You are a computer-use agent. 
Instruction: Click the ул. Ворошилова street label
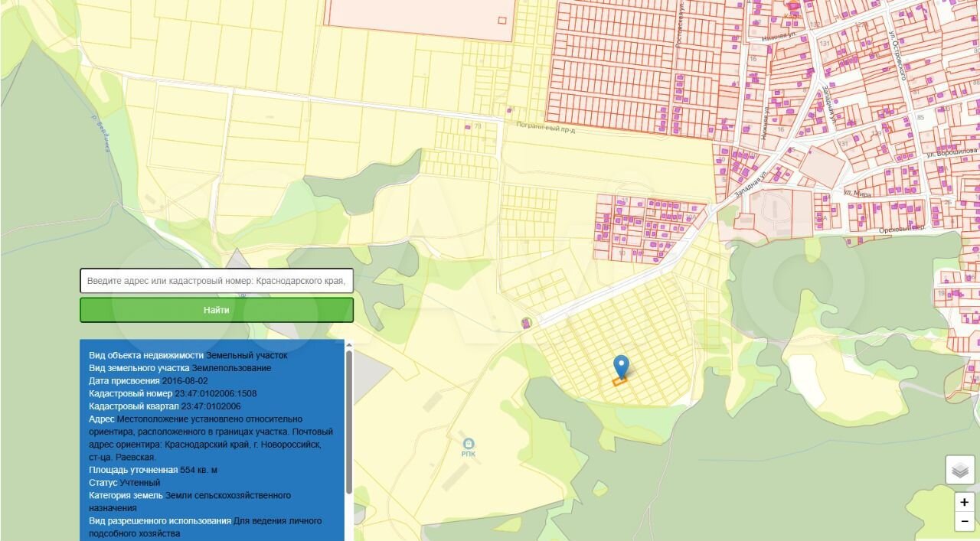952,152
